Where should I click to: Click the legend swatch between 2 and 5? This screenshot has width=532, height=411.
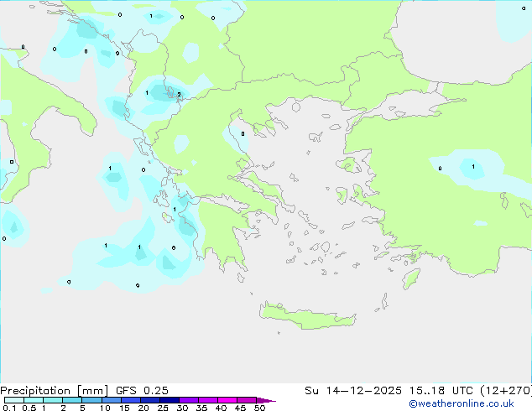(x=72, y=400)
